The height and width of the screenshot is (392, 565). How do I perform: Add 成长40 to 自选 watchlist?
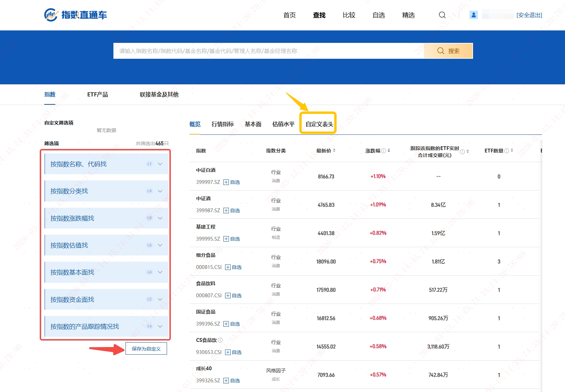coord(232,380)
